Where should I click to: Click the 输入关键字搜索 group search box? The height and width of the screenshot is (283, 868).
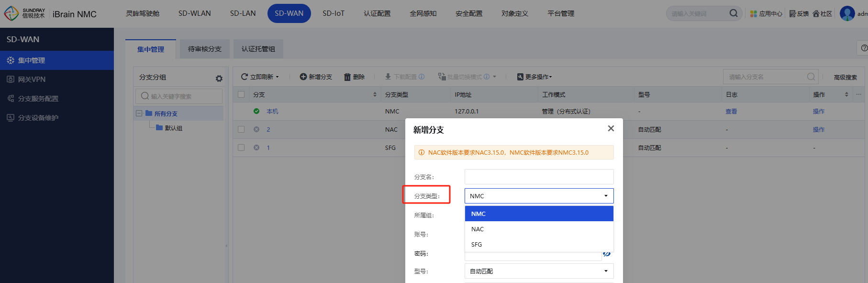pyautogui.click(x=179, y=96)
